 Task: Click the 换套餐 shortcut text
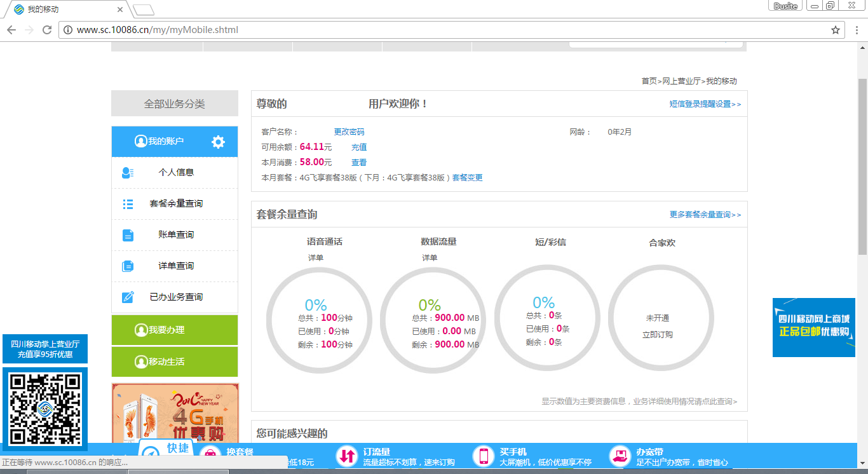pos(240,452)
